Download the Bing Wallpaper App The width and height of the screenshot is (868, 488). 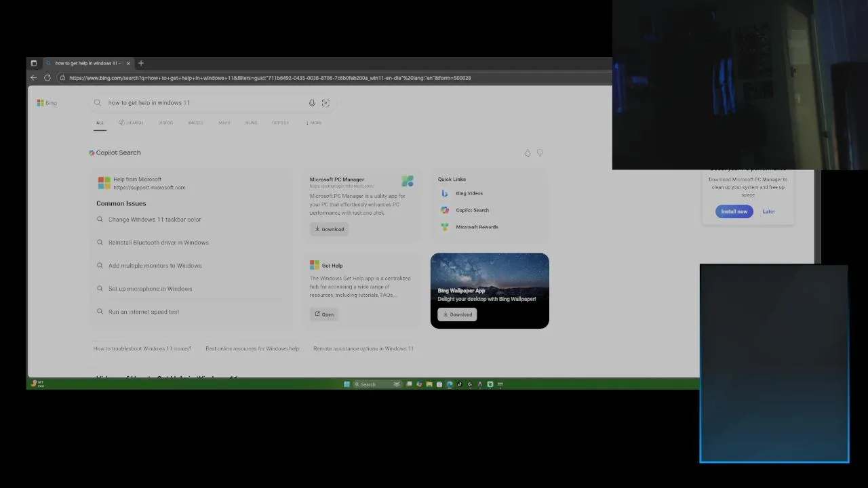(458, 314)
